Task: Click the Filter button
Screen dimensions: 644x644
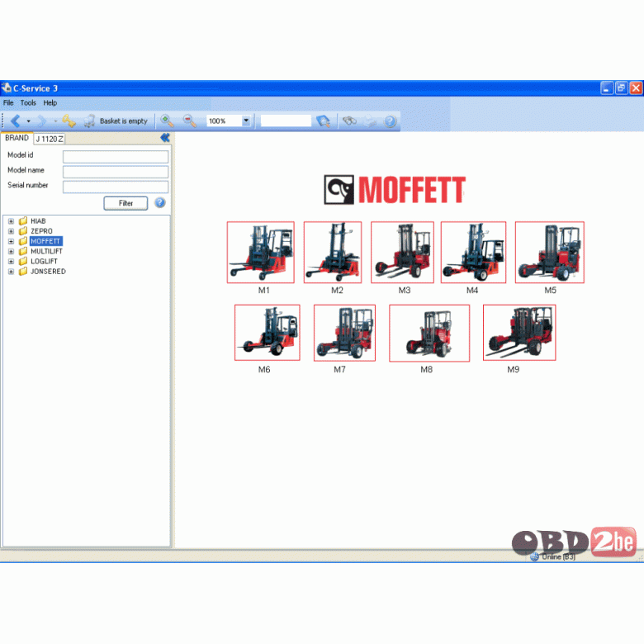Action: 125,203
